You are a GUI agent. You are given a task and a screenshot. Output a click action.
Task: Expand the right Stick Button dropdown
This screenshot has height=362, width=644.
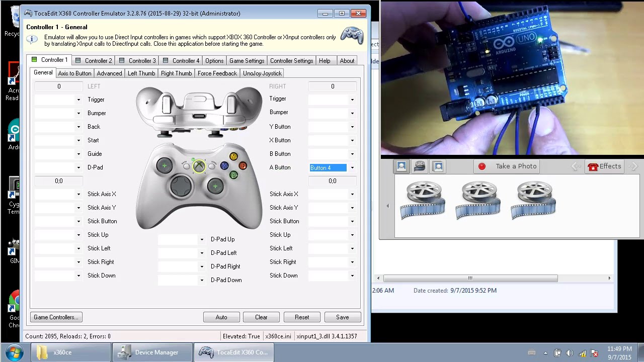[352, 222]
